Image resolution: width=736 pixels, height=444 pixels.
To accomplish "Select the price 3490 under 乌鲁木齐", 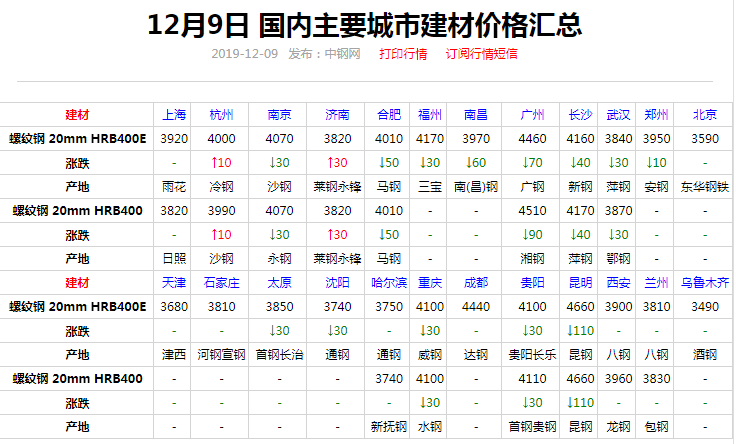I will point(705,307).
